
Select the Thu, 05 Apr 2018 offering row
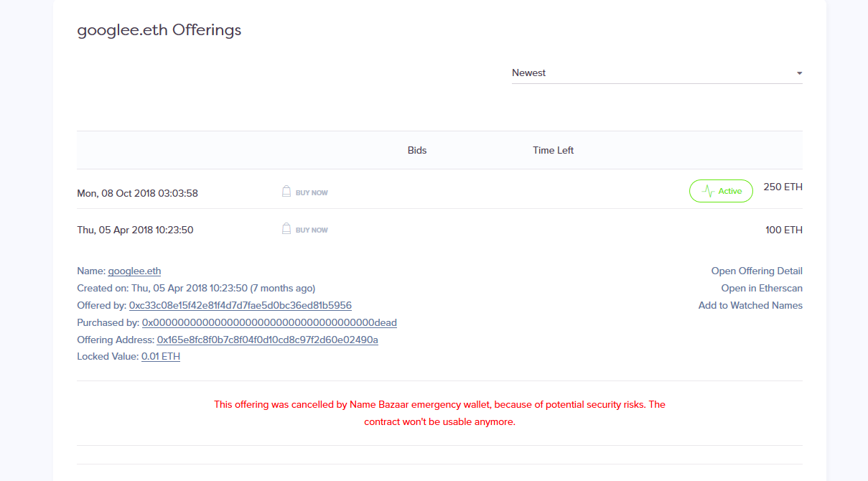[x=439, y=230]
